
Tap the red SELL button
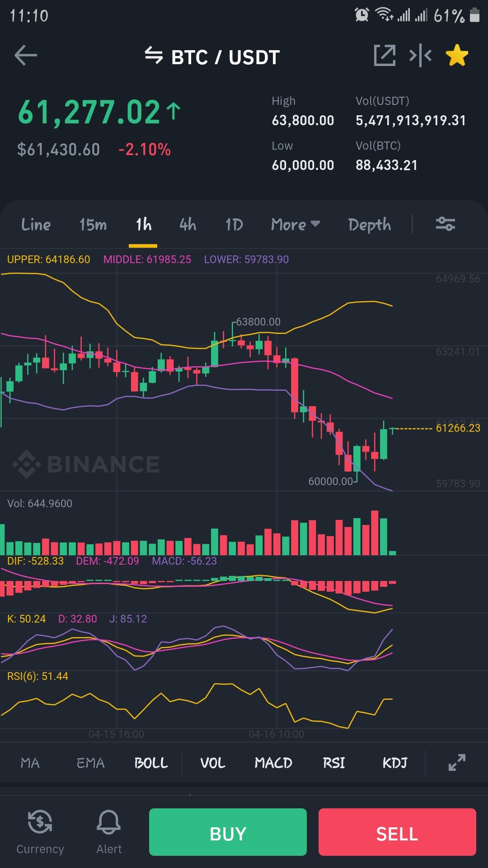tap(397, 832)
